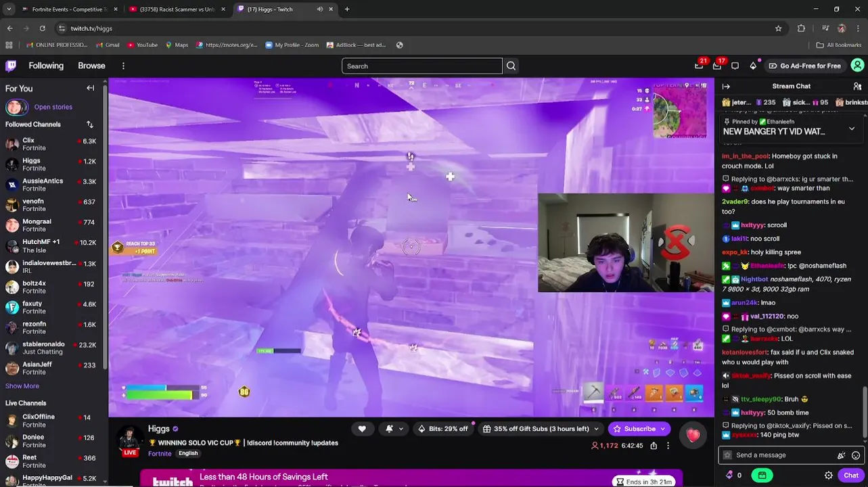The width and height of the screenshot is (868, 487).
Task: Select AussieAntics in followed channels
Action: pos(53,185)
